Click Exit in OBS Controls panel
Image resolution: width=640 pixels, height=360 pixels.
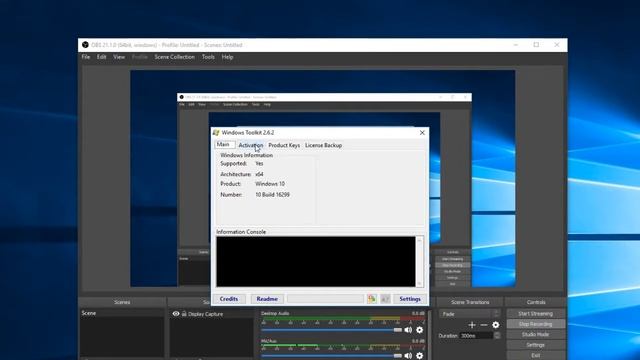click(536, 356)
